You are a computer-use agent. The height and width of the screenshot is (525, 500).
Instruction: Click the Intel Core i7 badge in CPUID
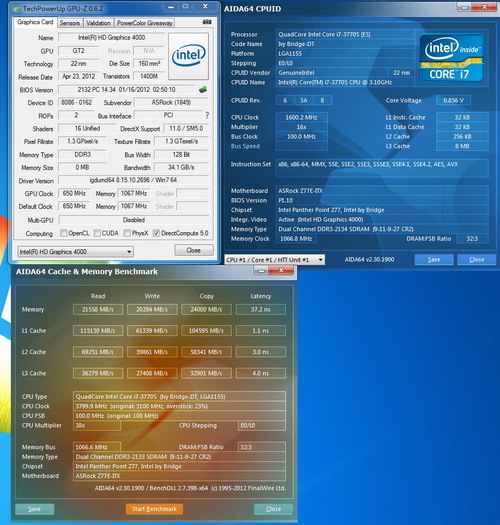(x=451, y=58)
